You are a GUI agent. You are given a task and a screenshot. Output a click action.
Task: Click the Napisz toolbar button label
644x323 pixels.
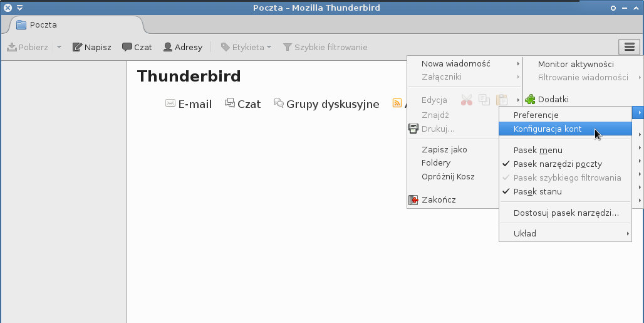click(98, 47)
